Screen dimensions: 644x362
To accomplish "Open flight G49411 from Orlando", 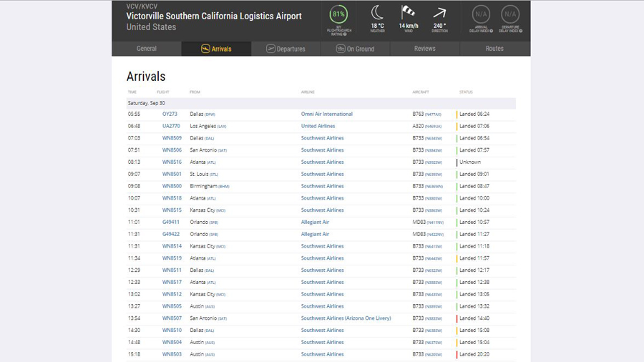I will tap(171, 222).
